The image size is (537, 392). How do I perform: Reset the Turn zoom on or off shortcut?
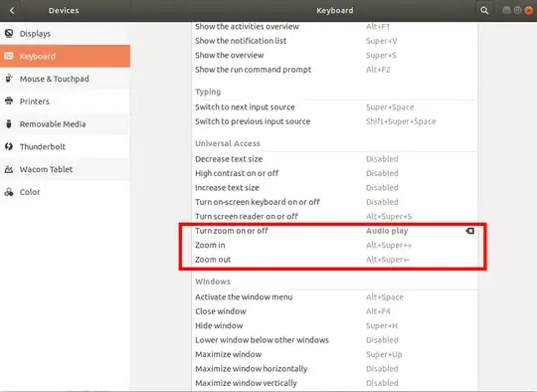[469, 231]
